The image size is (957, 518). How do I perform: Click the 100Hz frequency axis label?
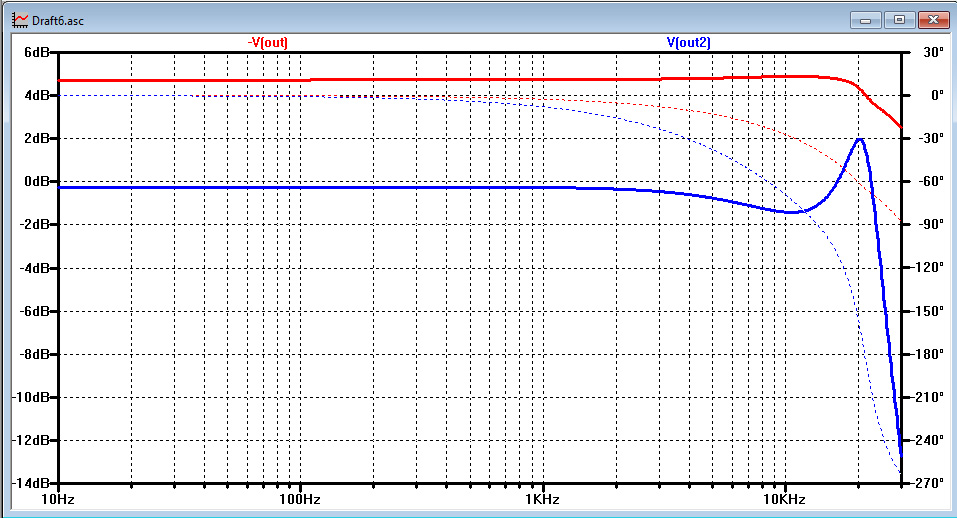coord(300,500)
